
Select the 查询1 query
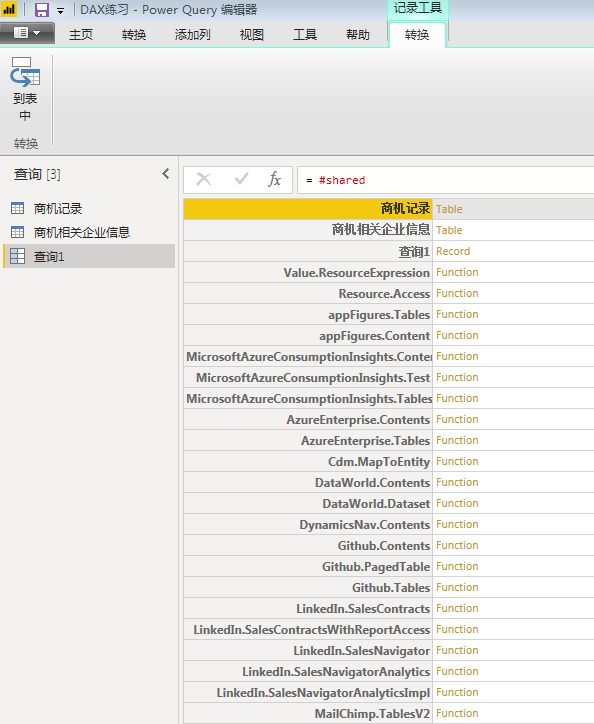coord(89,256)
